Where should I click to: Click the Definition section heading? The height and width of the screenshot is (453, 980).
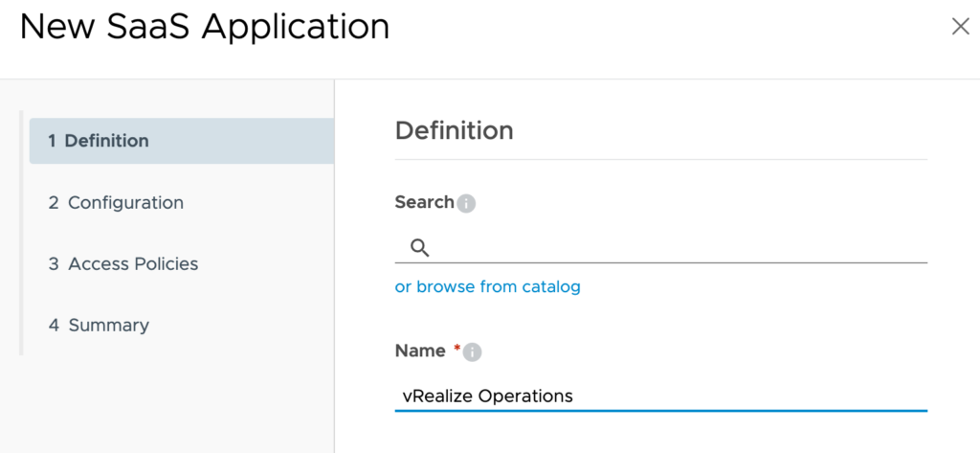tap(454, 130)
